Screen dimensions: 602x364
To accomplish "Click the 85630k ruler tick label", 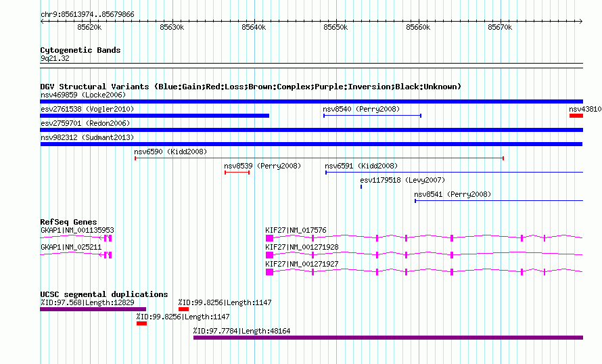I will (x=172, y=27).
